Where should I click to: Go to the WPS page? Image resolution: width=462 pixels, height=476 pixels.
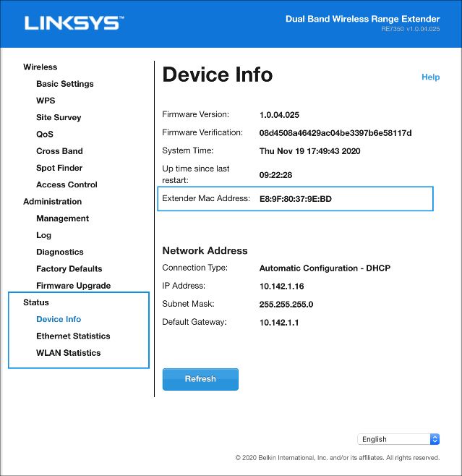(46, 101)
